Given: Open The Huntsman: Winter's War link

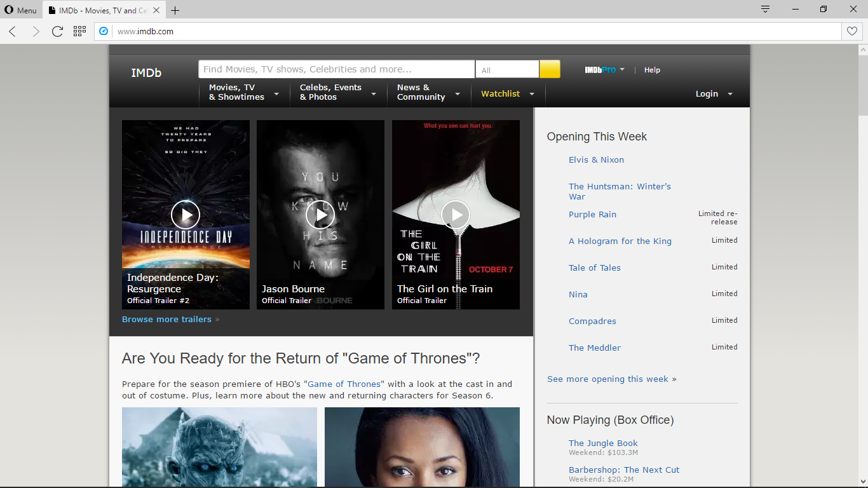Looking at the screenshot, I should click(x=620, y=191).
